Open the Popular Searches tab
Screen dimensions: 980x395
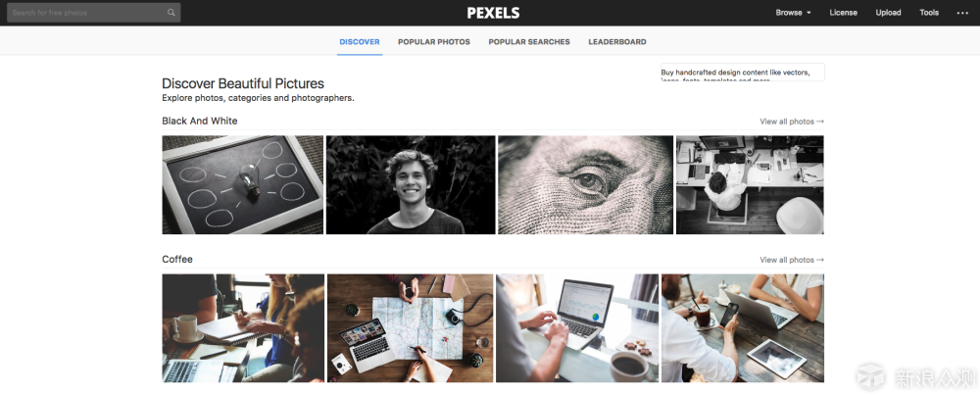point(529,42)
